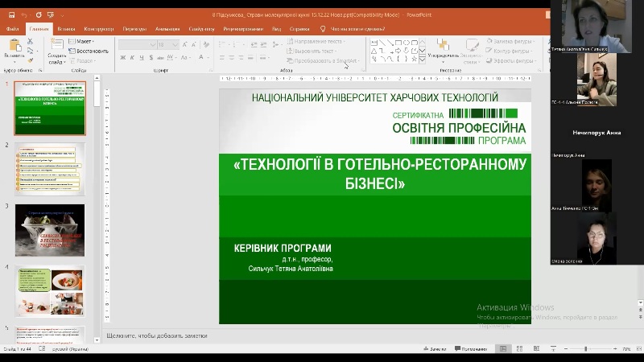The image size is (644, 362).
Task: Click the Заметки notes button in status bar
Action: (x=435, y=349)
